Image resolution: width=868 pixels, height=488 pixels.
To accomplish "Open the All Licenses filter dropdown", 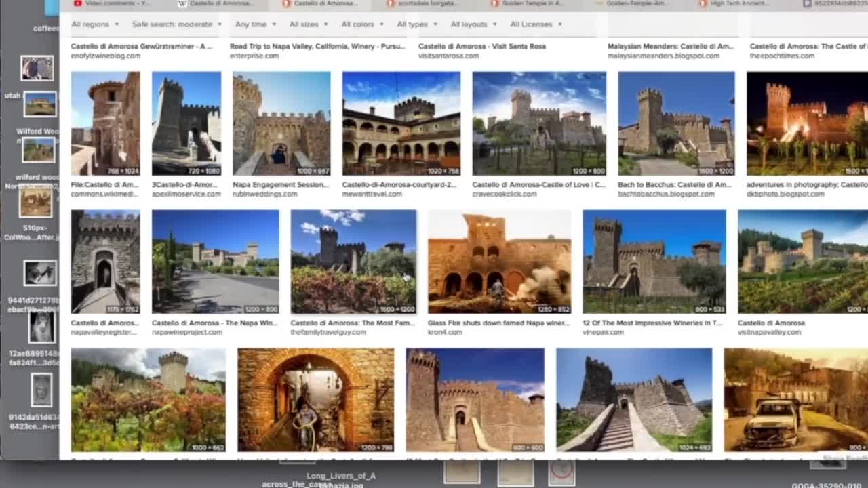I will click(x=536, y=24).
